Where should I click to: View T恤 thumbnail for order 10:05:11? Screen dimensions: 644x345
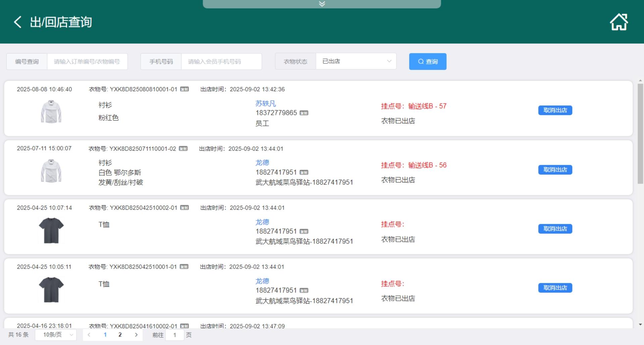tap(51, 289)
